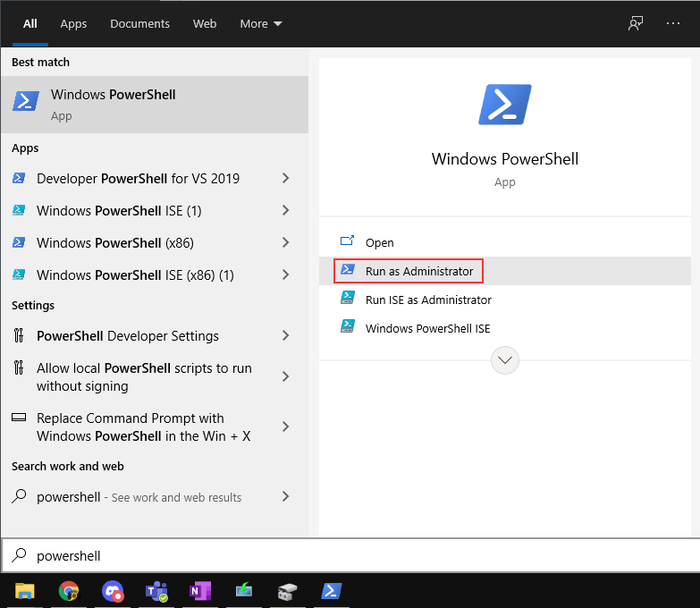700x608 pixels.
Task: Open Windows PowerShell ISE (x86) (1) result
Action: 155,274
